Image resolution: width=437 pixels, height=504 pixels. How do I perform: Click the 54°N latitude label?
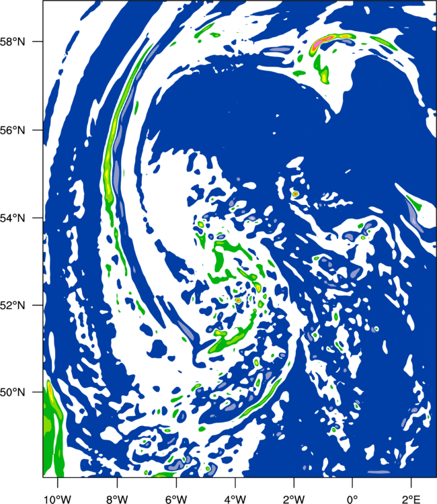tap(13, 218)
